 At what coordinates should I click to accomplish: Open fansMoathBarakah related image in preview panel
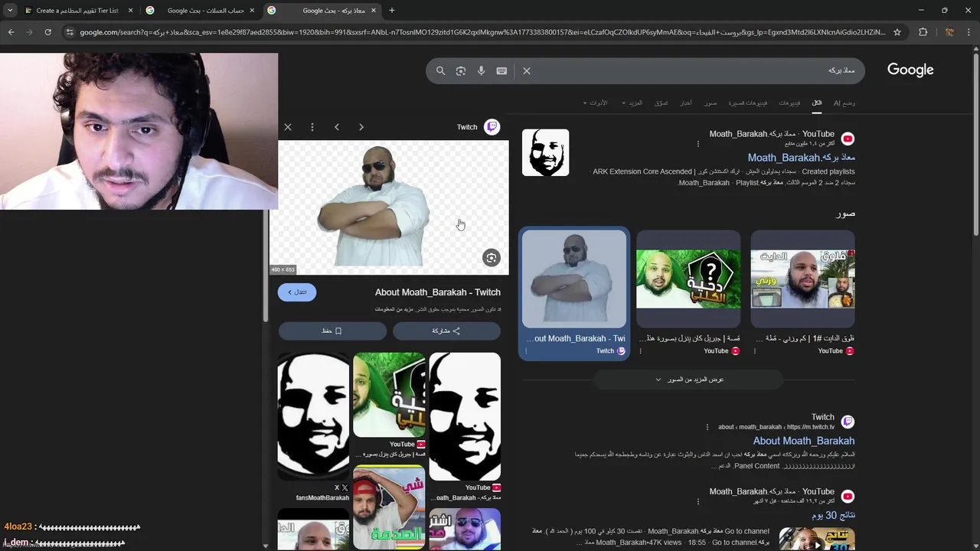tap(313, 416)
